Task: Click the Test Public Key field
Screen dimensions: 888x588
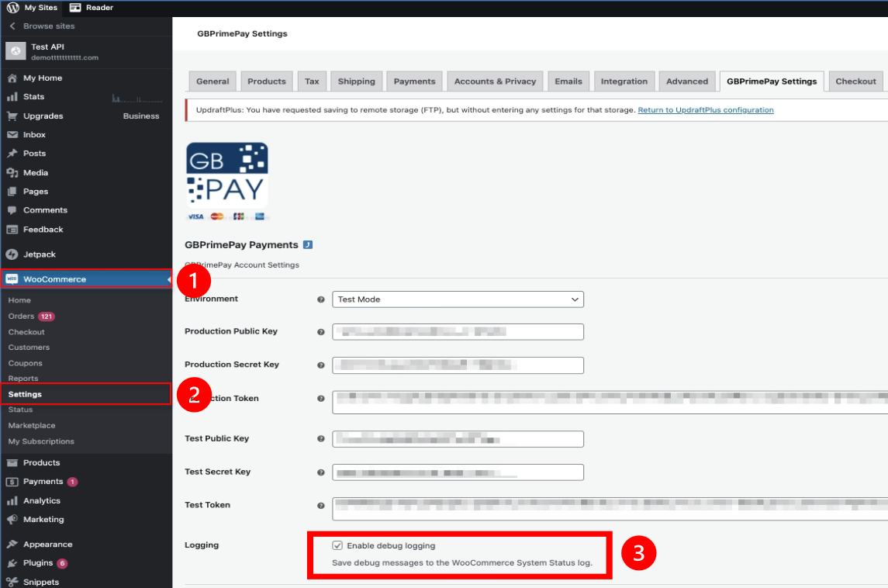Action: [x=458, y=439]
